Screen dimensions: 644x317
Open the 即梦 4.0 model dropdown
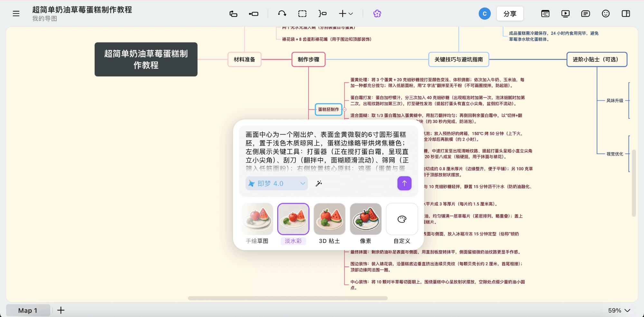pyautogui.click(x=276, y=183)
